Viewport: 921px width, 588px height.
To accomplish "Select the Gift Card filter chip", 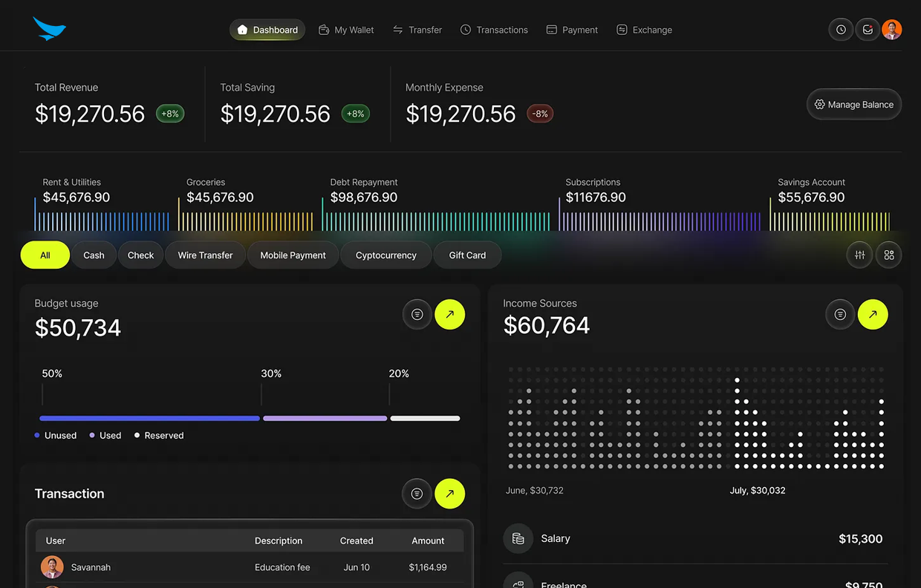I will click(467, 255).
